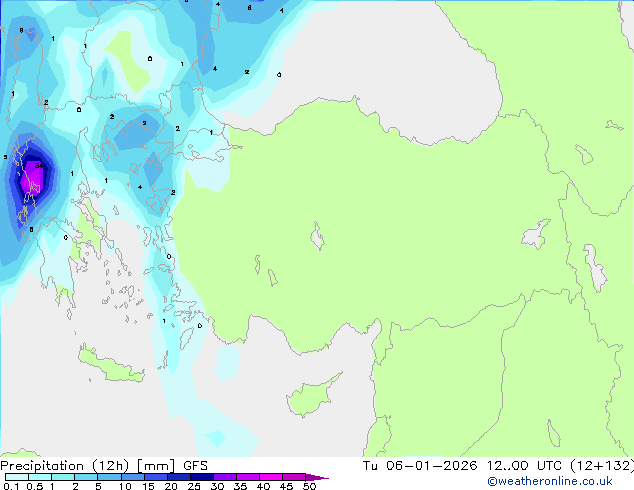Image resolution: width=634 pixels, height=490 pixels.
Task: Click the 0.1–0.5 mm legend color swatch
Action: 17,477
